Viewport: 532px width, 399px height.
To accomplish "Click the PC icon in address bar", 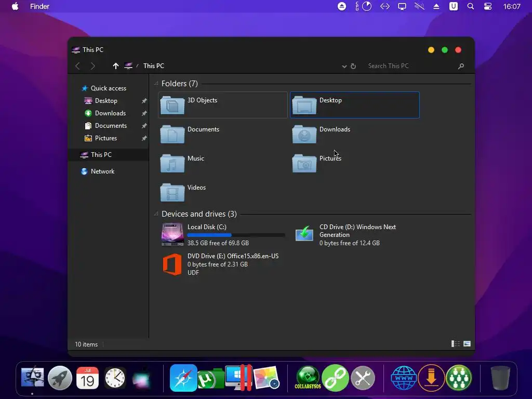I will tap(128, 66).
